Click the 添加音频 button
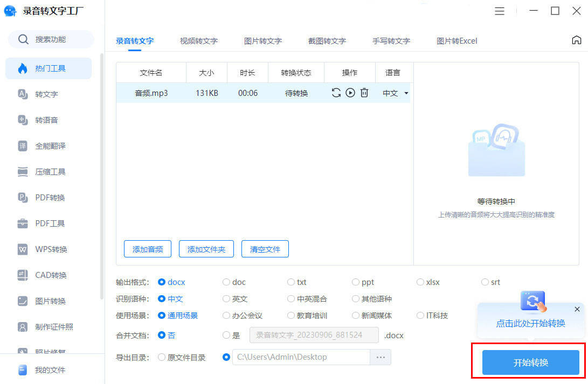The image size is (588, 384). pyautogui.click(x=147, y=249)
